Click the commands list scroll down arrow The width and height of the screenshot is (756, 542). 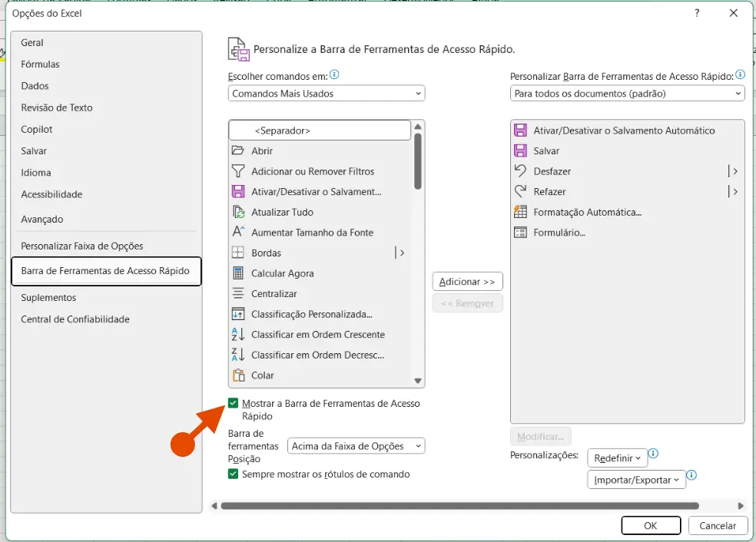click(x=418, y=381)
